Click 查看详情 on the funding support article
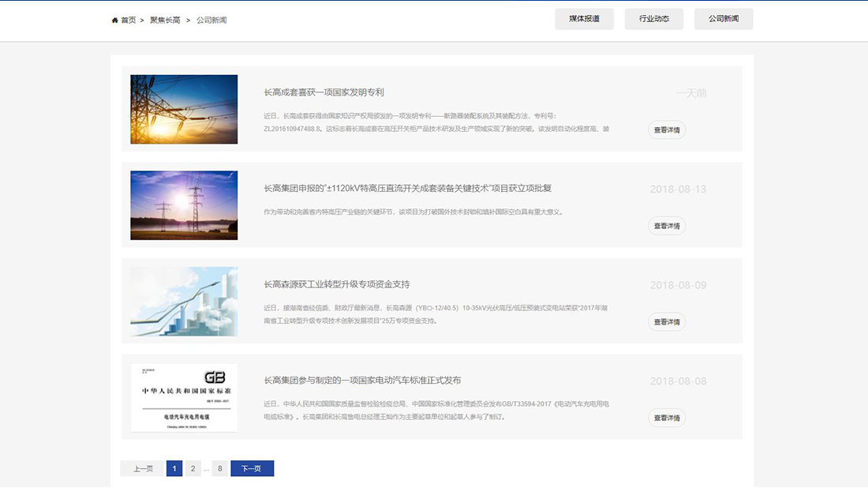868x488 pixels. coord(667,321)
